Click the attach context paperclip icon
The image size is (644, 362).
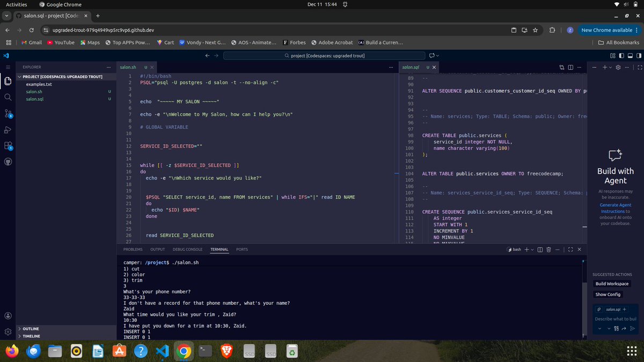click(598, 309)
